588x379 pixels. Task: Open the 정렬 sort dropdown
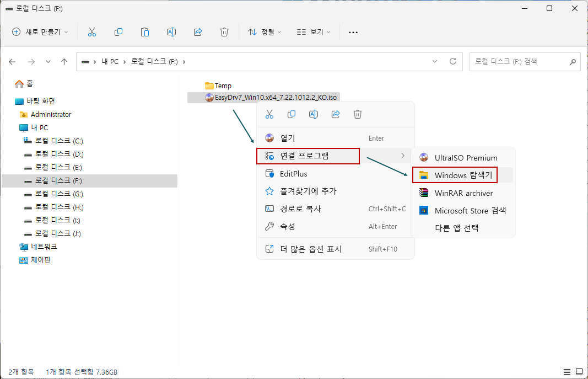click(x=265, y=32)
